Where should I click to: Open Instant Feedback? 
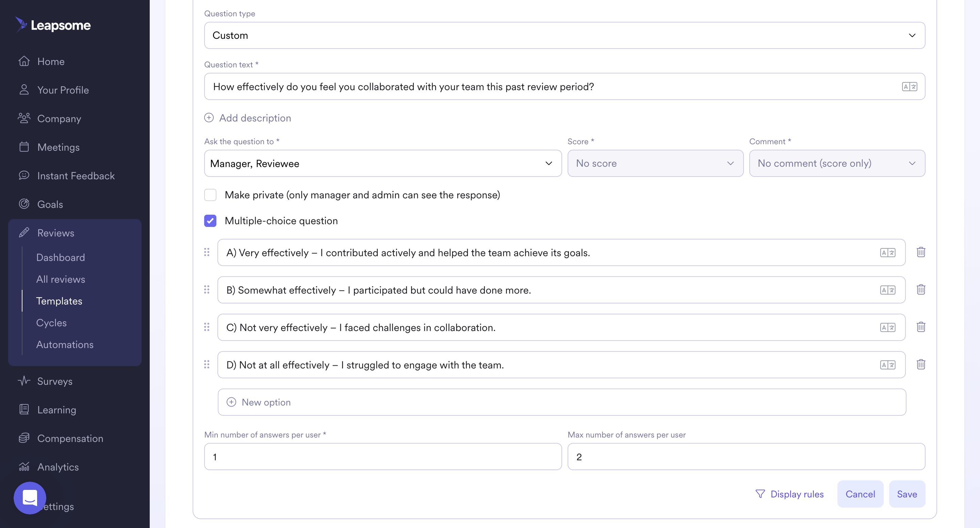[x=76, y=175]
